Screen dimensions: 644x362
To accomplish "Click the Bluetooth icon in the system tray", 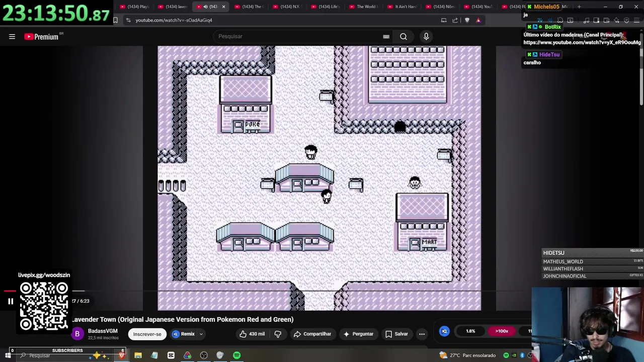I will (522, 355).
